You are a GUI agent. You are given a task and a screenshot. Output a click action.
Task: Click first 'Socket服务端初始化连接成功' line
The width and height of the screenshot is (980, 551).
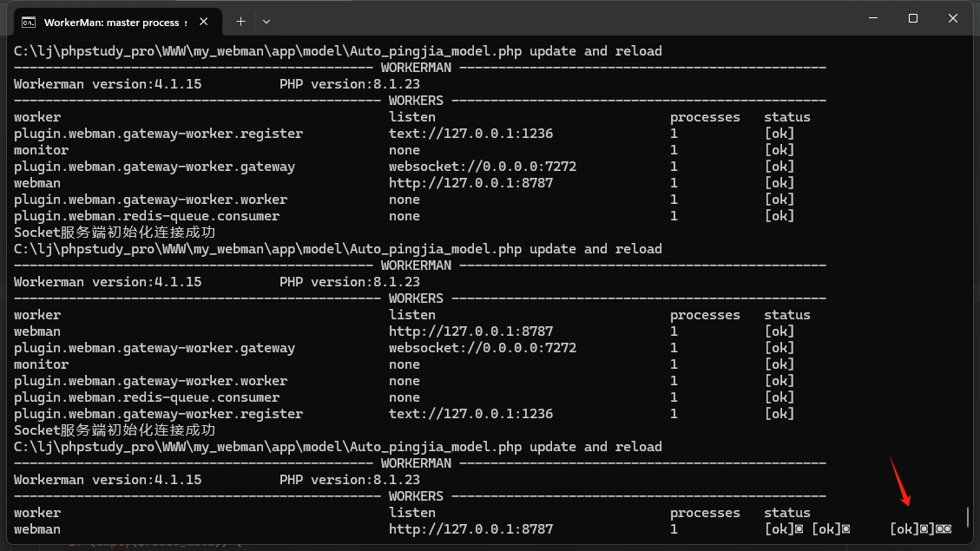pos(115,233)
